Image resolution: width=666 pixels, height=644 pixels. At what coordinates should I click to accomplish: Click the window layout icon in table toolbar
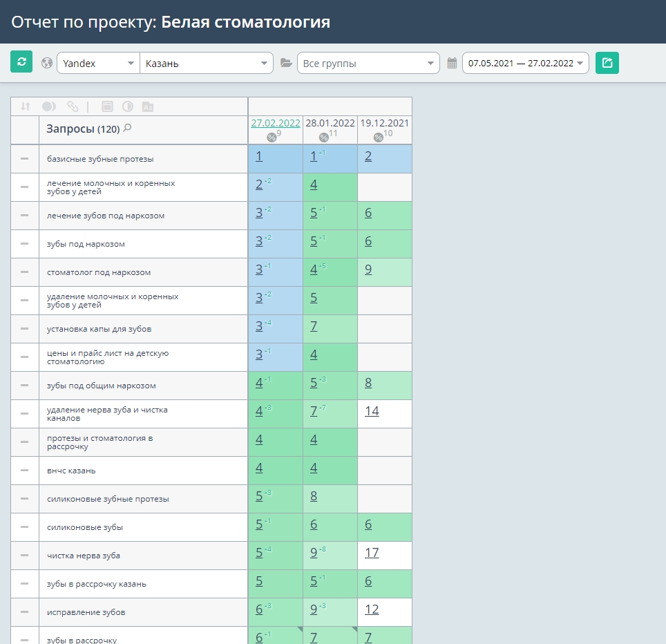click(108, 106)
